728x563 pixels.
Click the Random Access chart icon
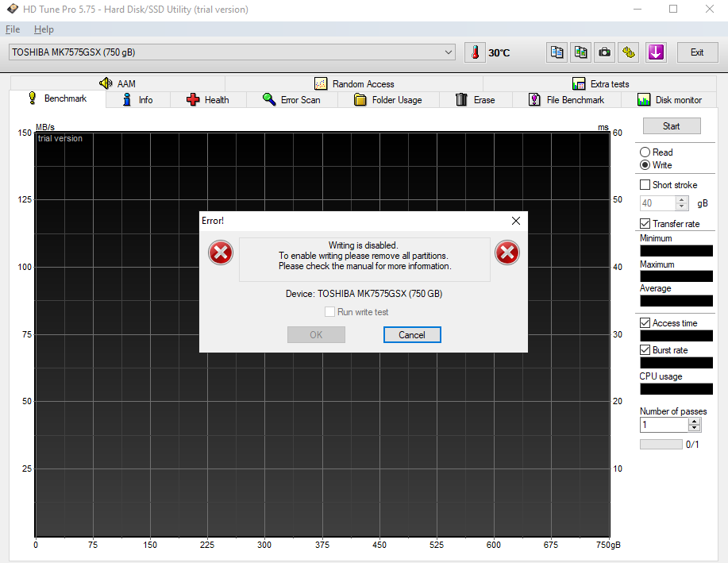click(x=321, y=83)
